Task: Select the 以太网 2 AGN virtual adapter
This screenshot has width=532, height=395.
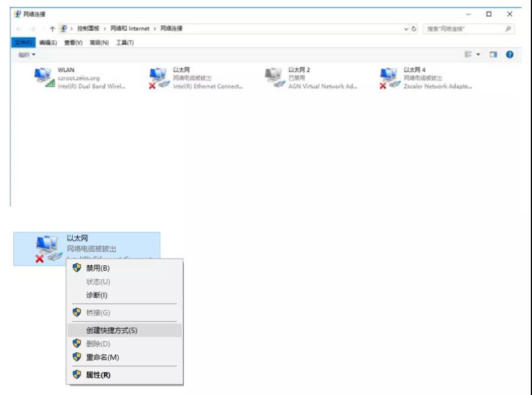Action: 274,78
